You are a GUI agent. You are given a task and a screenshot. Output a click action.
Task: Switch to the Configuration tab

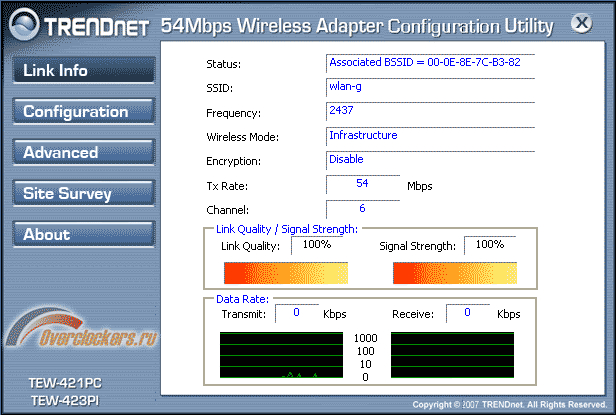point(84,111)
